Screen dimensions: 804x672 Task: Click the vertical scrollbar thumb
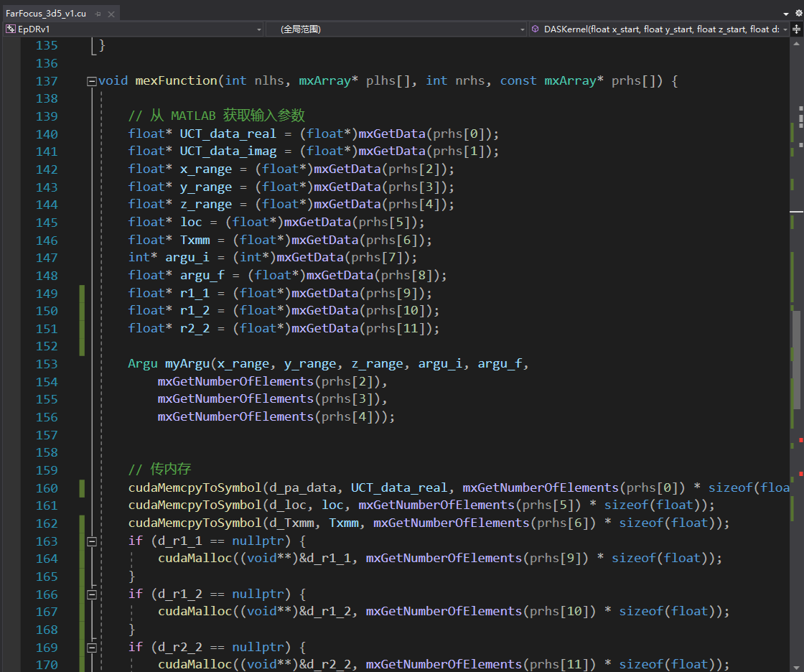(x=797, y=359)
